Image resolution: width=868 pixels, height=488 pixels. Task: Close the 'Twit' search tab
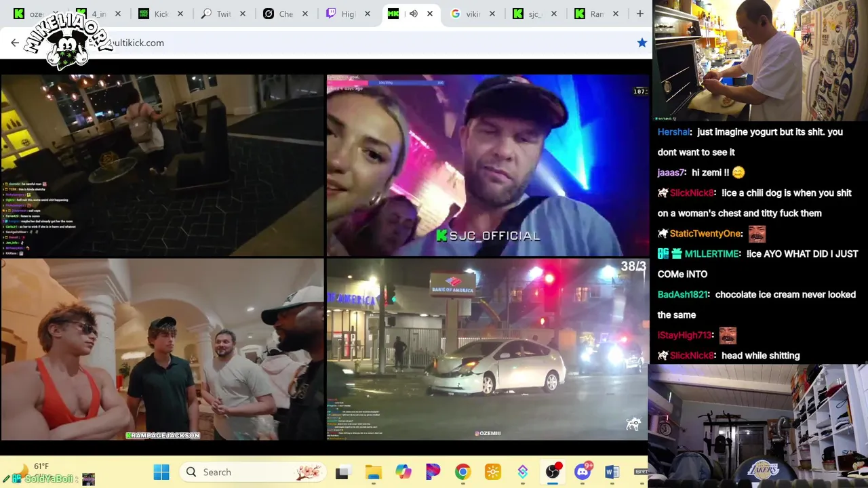click(x=243, y=14)
